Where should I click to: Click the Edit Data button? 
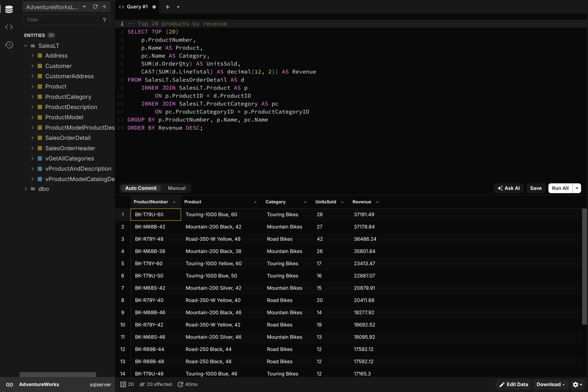coord(514,384)
